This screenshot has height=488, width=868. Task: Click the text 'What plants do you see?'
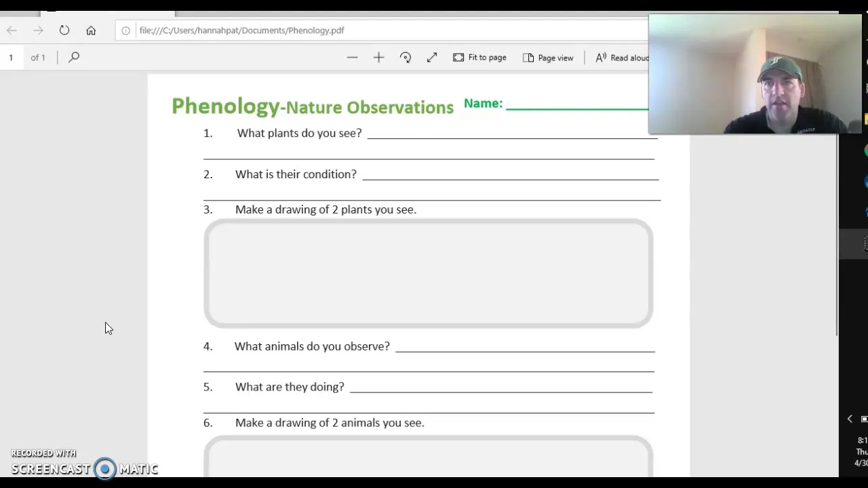pyautogui.click(x=299, y=134)
